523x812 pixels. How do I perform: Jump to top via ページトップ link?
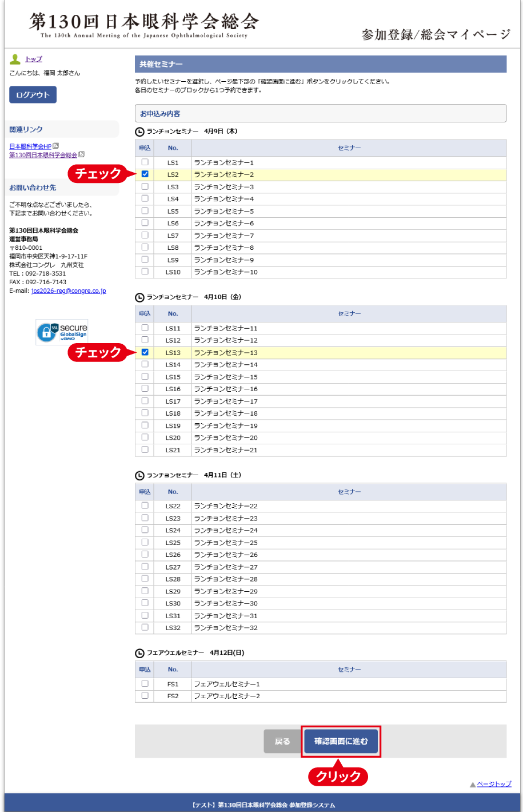click(494, 784)
